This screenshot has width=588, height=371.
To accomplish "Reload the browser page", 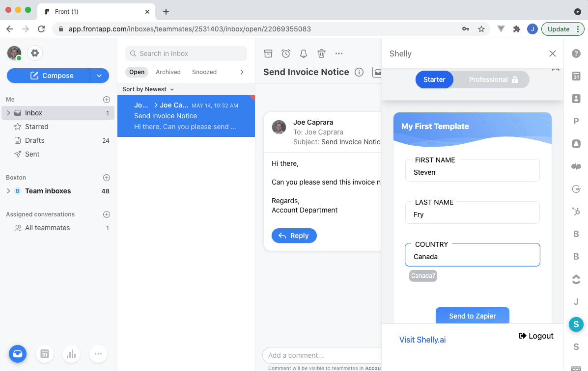I will [41, 29].
